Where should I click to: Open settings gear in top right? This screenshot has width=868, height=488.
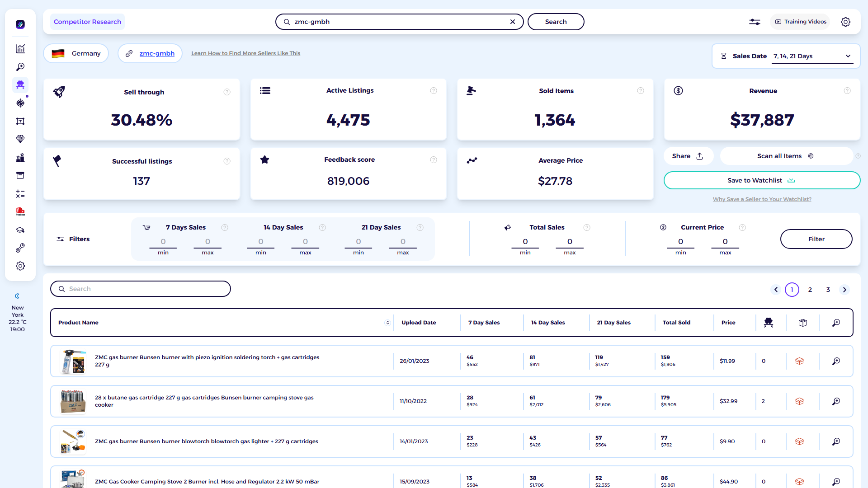pos(845,22)
